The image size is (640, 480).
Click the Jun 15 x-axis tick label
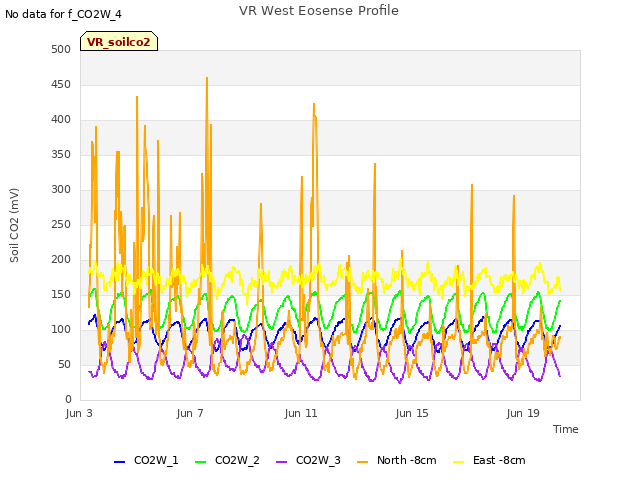pos(412,413)
